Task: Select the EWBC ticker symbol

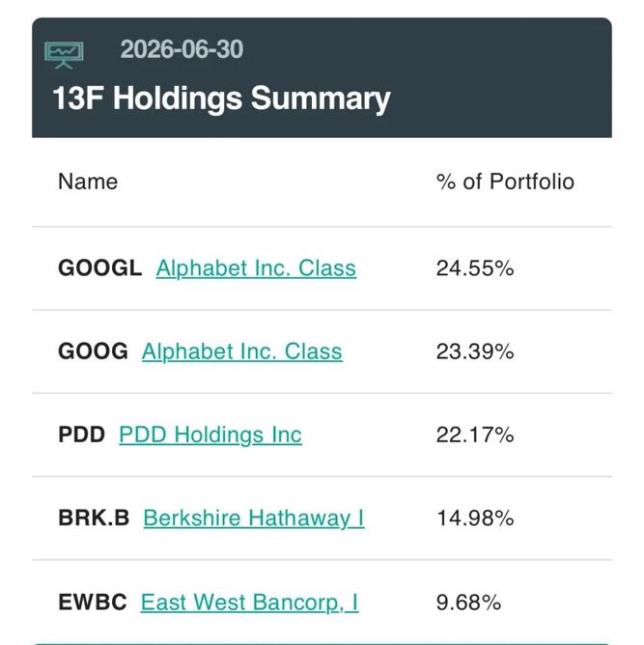Action: coord(93,603)
